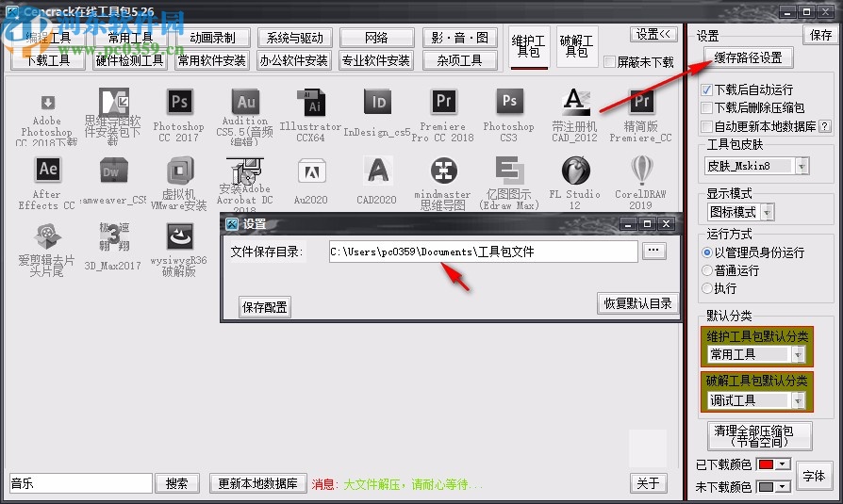
Task: Toggle the 屏蔽未下载 checkbox
Action: 609,62
